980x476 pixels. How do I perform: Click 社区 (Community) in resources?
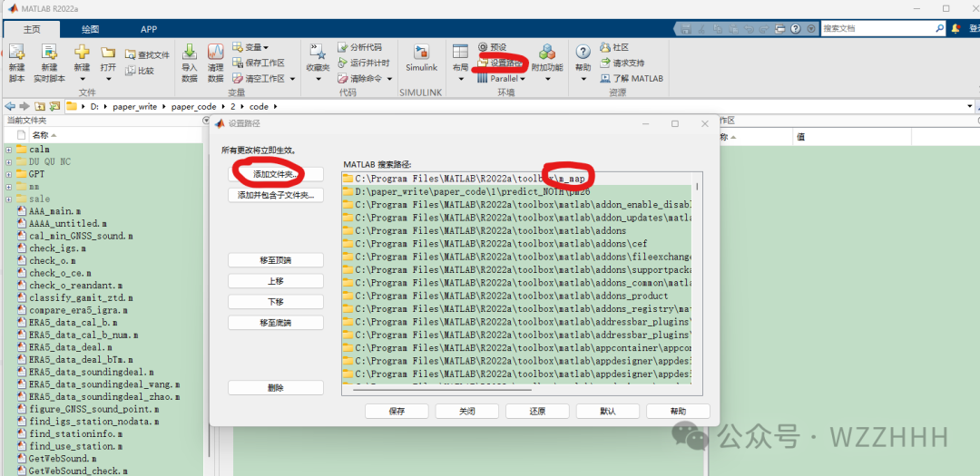614,47
